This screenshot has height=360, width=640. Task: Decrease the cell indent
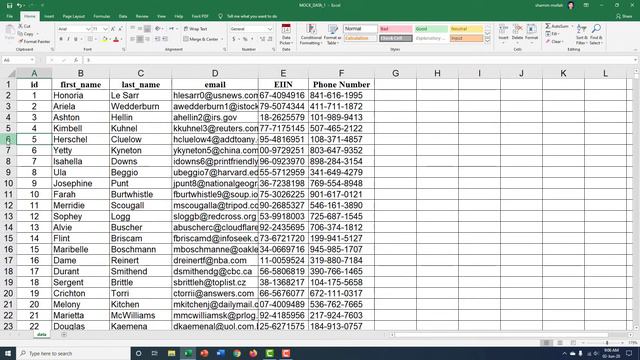(158, 39)
